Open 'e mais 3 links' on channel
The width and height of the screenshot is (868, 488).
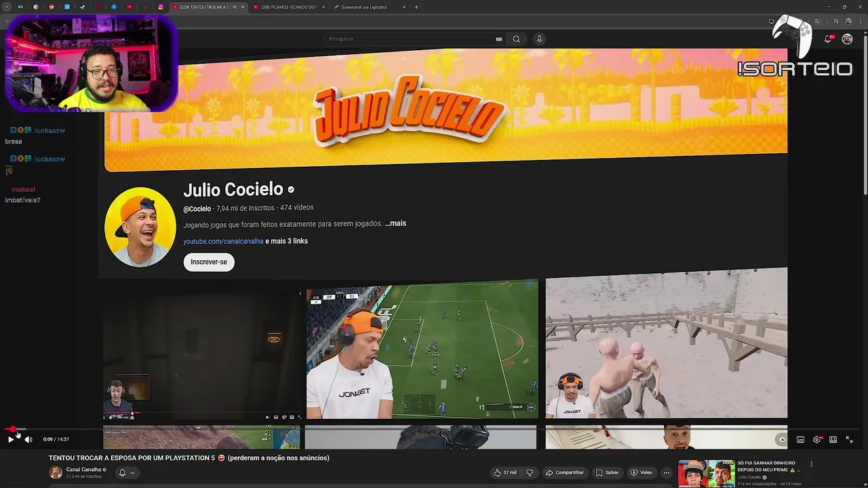tap(287, 241)
